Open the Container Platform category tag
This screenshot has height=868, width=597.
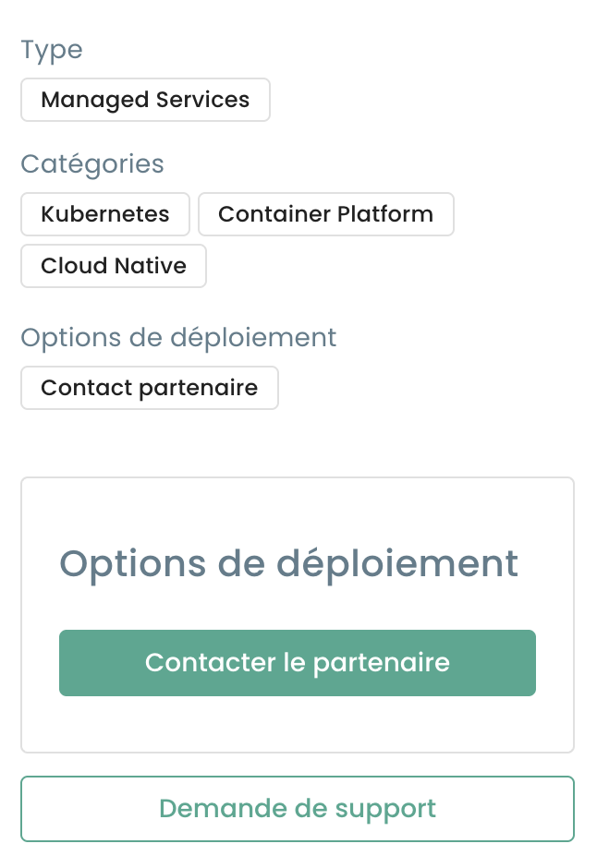[x=325, y=214]
